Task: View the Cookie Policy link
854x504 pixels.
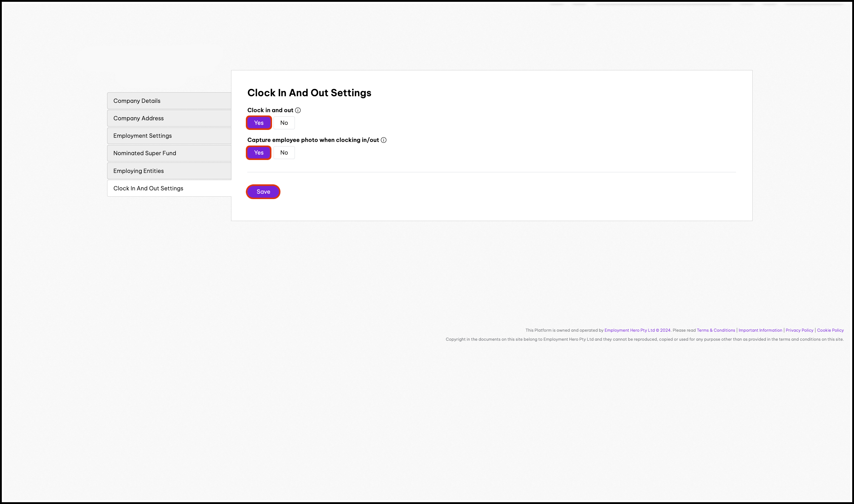Action: click(x=830, y=330)
